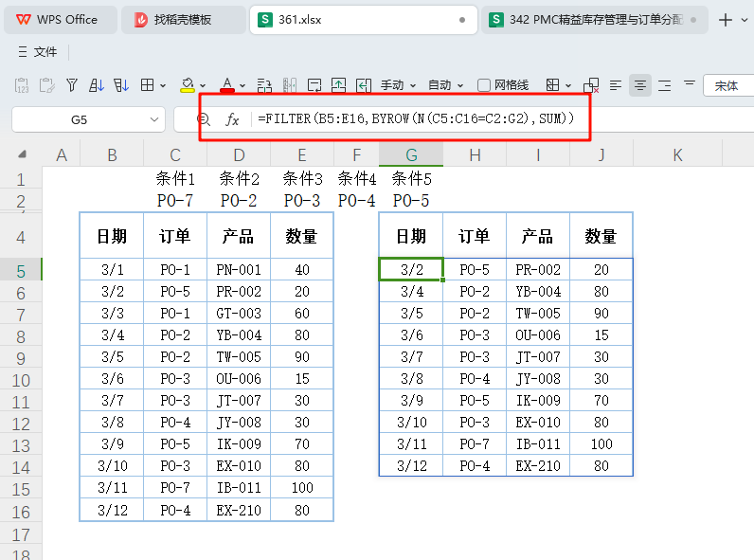Image resolution: width=754 pixels, height=560 pixels.
Task: Click the select-all corner triangle
Action: coord(22,154)
